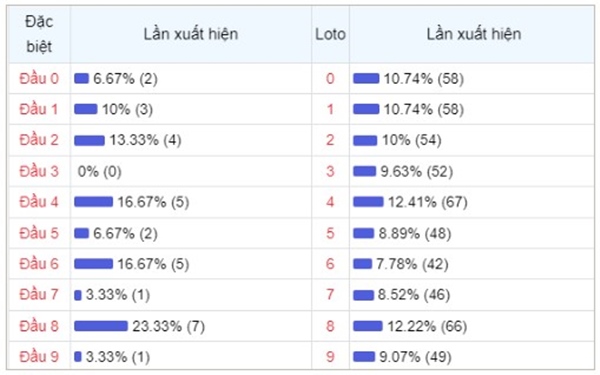Click the 0% (0) value

pyautogui.click(x=99, y=171)
